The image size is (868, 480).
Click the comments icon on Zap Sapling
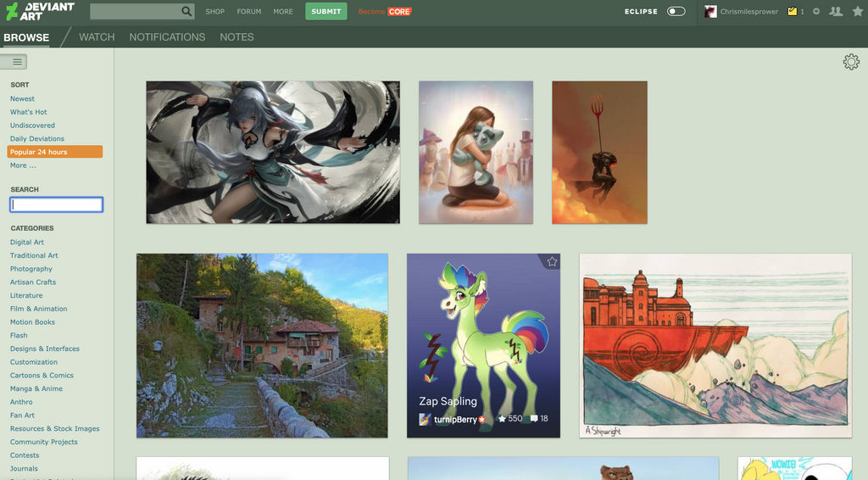(x=534, y=419)
